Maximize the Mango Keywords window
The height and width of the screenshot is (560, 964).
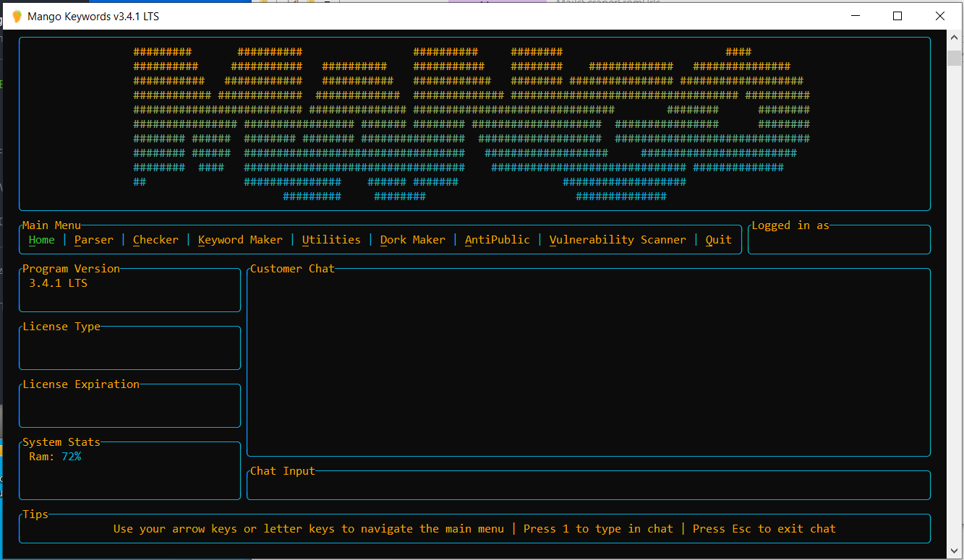[897, 16]
